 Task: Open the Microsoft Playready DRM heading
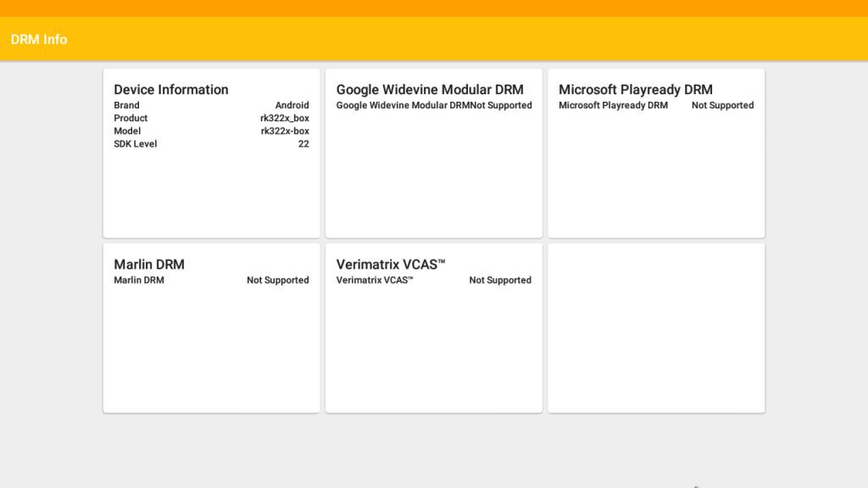click(x=636, y=90)
